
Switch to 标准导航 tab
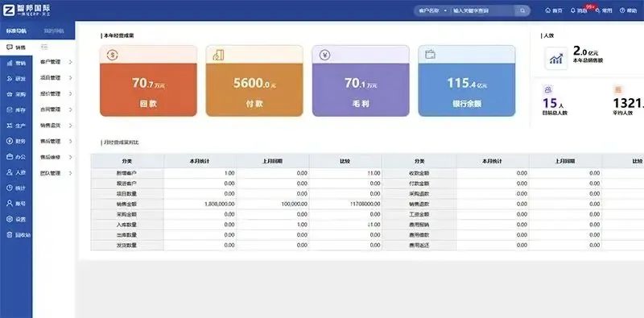(x=16, y=31)
